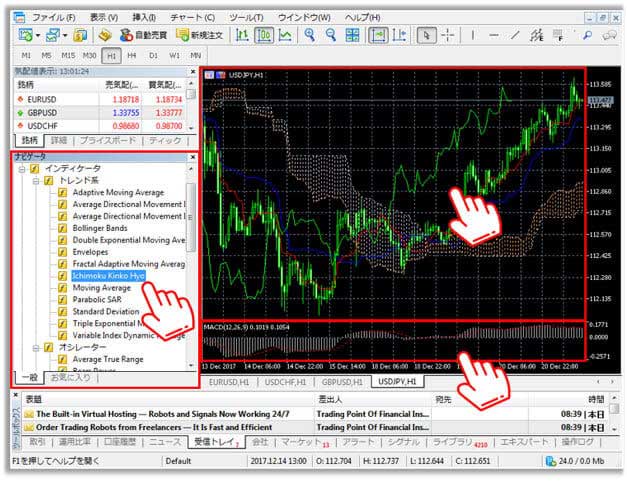The width and height of the screenshot is (627, 482).
Task: Switch to the GBPUSD,H1 chart tab
Action: [342, 381]
